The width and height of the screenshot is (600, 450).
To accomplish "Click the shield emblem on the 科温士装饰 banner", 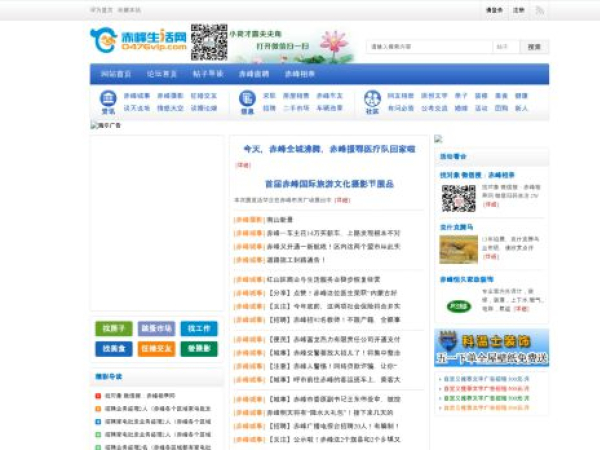I will [448, 341].
